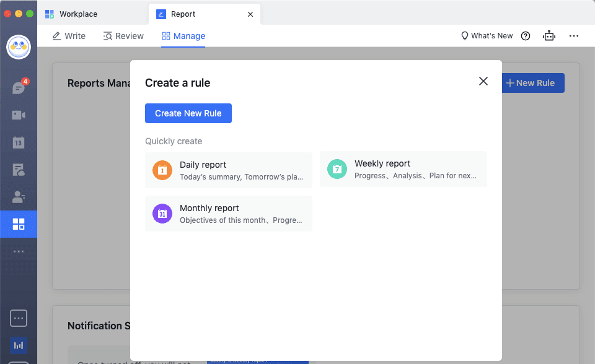Open the Calendar icon showing 13
The image size is (595, 364).
pyautogui.click(x=19, y=142)
